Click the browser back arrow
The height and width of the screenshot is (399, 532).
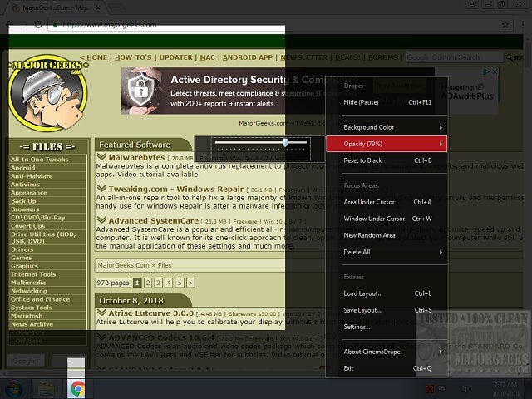click(x=10, y=24)
